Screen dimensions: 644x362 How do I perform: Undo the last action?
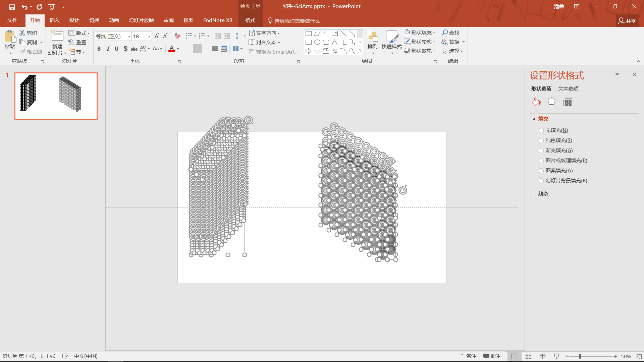tap(24, 7)
